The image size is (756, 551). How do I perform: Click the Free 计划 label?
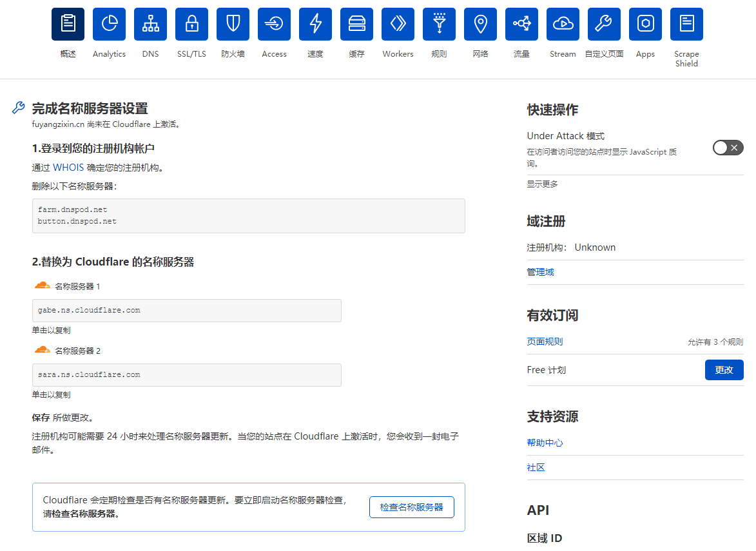[x=547, y=370]
